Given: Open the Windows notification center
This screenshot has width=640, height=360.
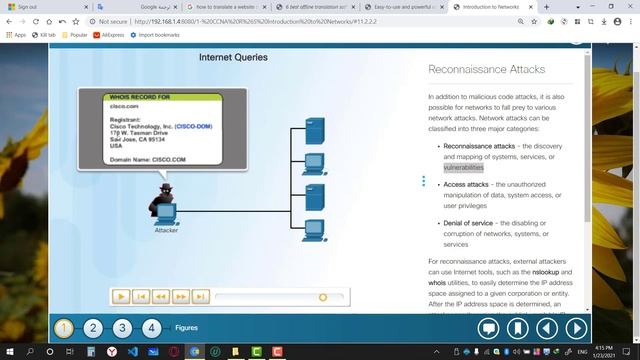Looking at the screenshot, I should tap(626, 351).
